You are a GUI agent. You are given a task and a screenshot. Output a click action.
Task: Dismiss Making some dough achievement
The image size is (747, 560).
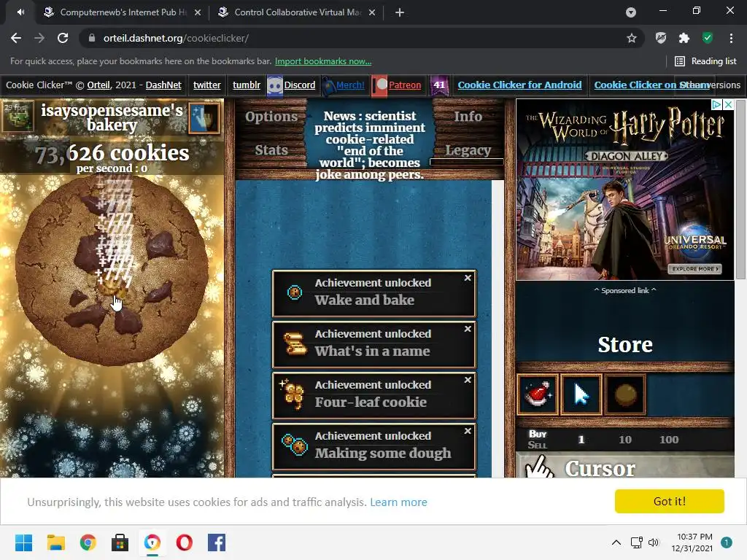point(468,430)
